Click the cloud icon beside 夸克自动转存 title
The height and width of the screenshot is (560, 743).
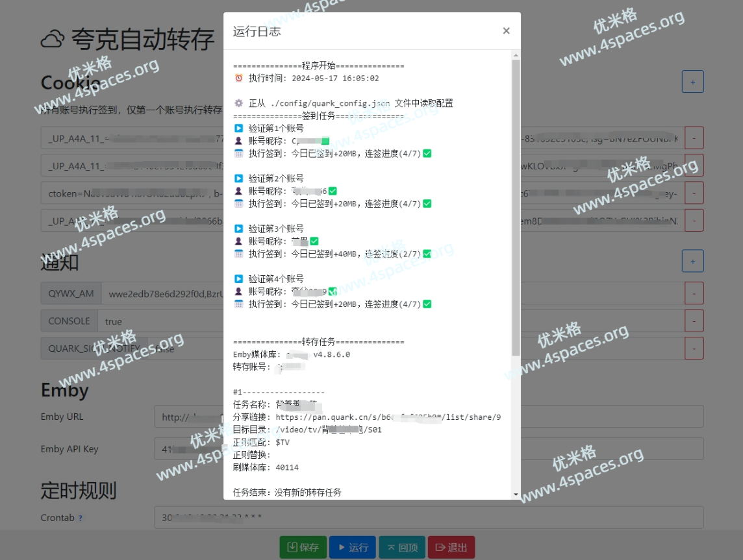point(53,40)
